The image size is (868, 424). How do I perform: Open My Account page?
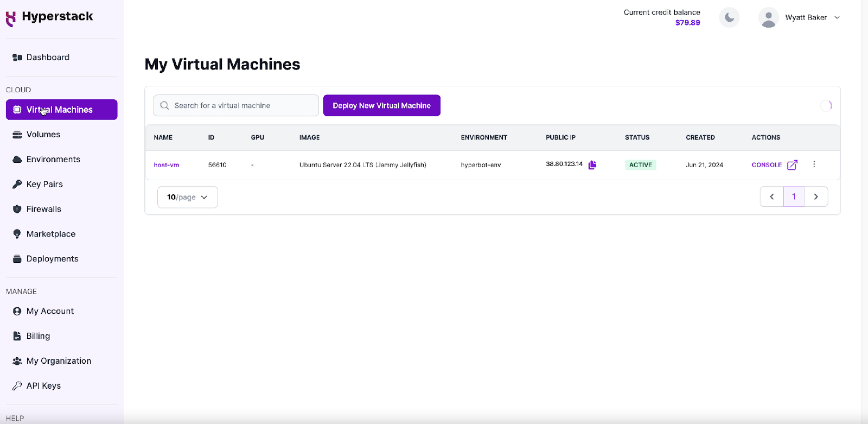61,311
